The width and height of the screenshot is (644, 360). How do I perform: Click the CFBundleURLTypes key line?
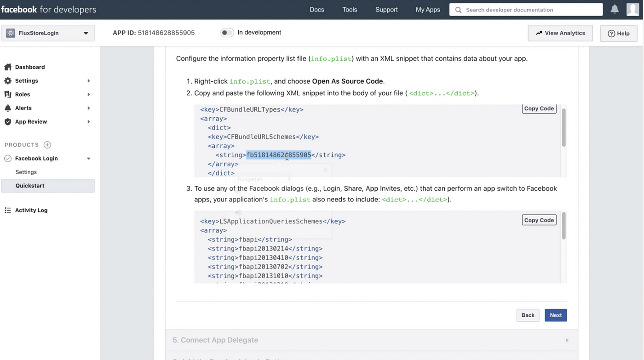(252, 109)
